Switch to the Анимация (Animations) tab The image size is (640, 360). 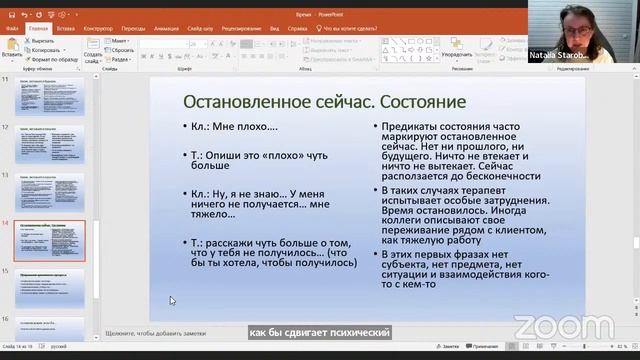coord(166,29)
